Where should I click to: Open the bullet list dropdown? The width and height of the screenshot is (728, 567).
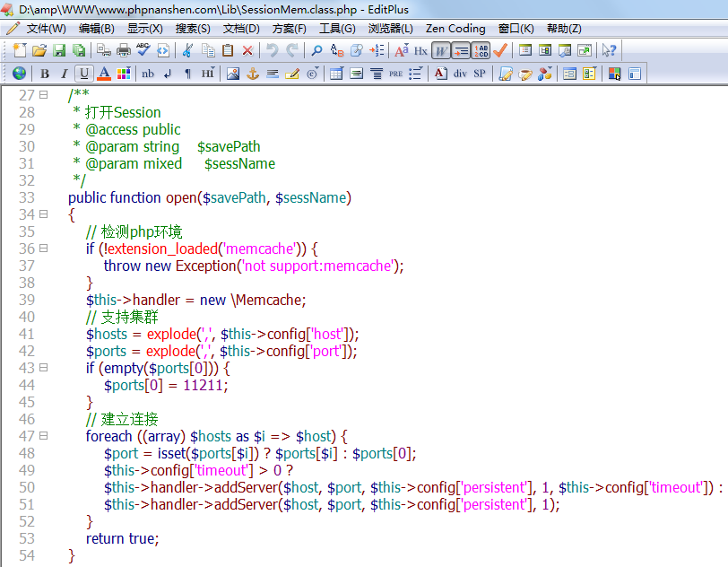[415, 74]
